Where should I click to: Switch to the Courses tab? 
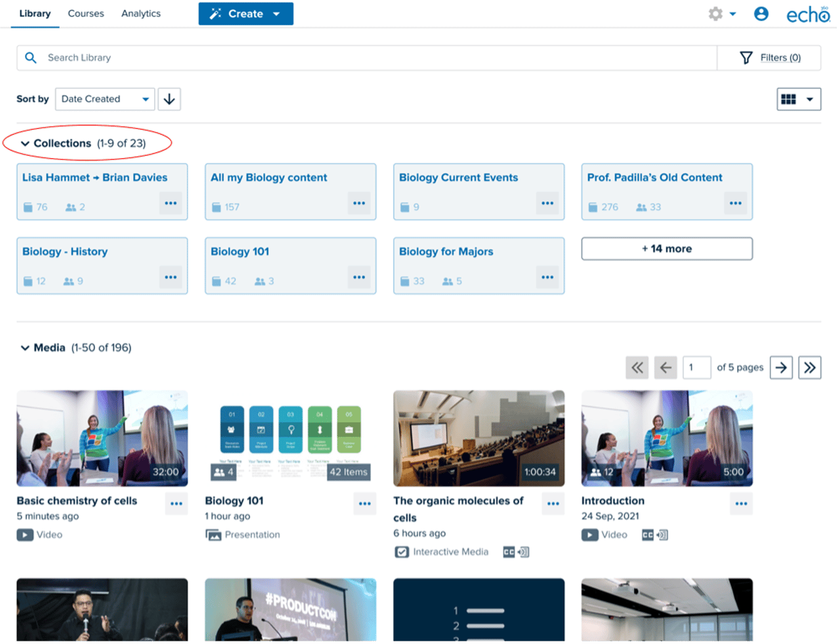click(x=86, y=13)
